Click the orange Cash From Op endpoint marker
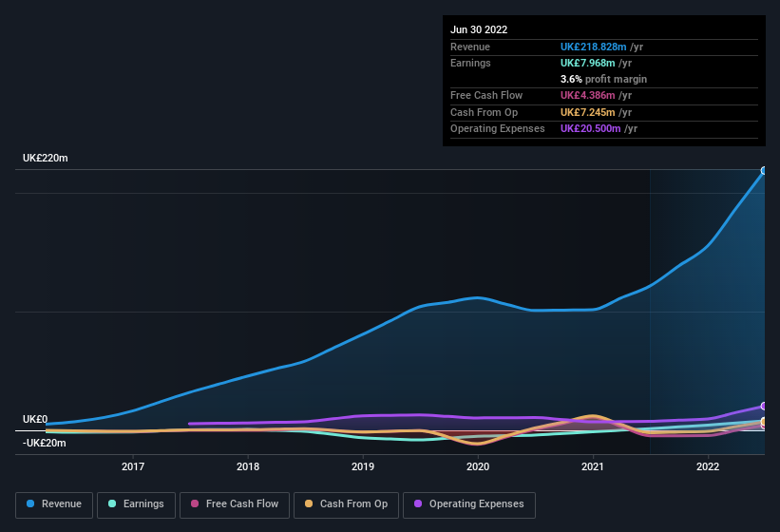The height and width of the screenshot is (532, 780). click(764, 422)
